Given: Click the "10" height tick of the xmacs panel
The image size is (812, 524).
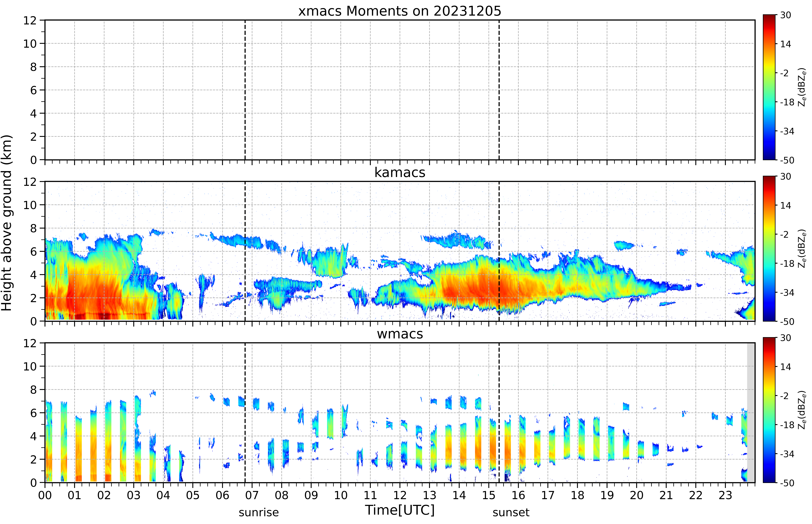Looking at the screenshot, I should (30, 44).
